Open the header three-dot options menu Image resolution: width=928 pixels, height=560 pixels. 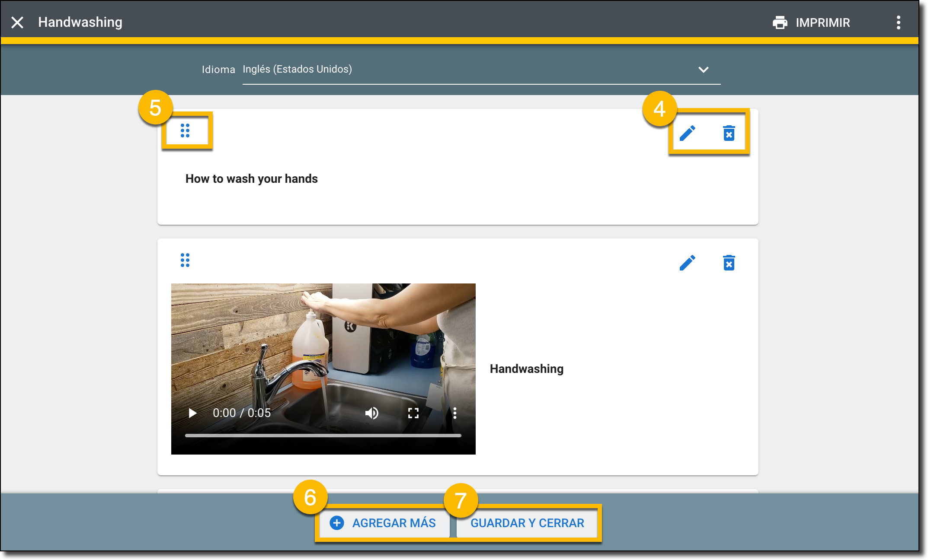[899, 22]
